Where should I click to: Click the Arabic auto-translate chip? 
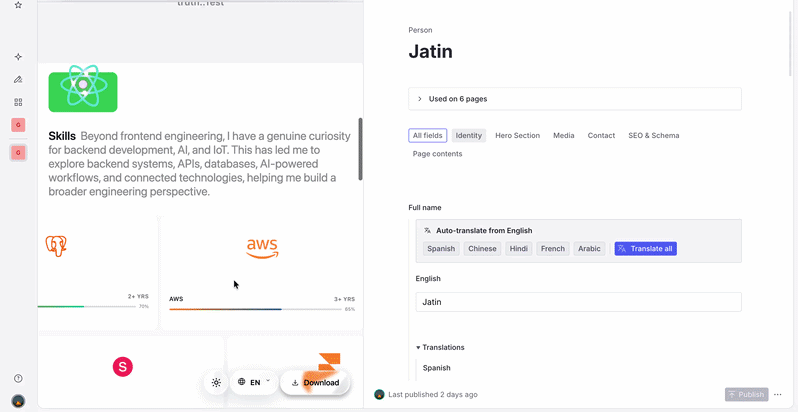(589, 249)
